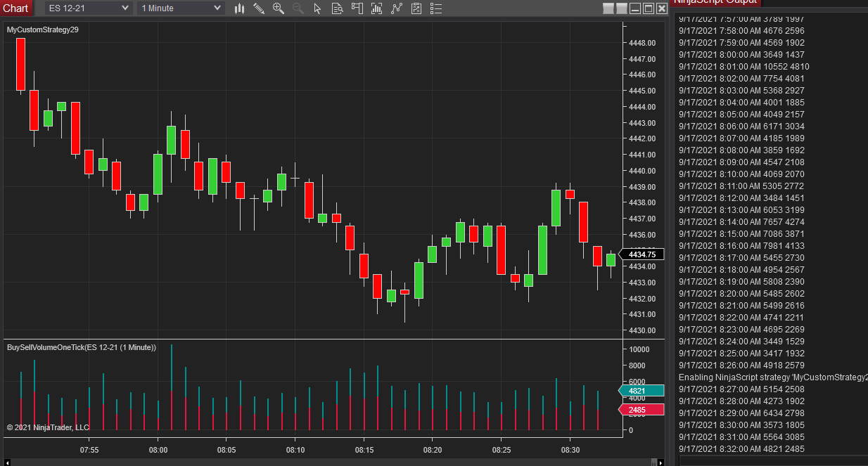The image size is (868, 466).
Task: Click the 4440.00 price axis label
Action: coord(642,171)
